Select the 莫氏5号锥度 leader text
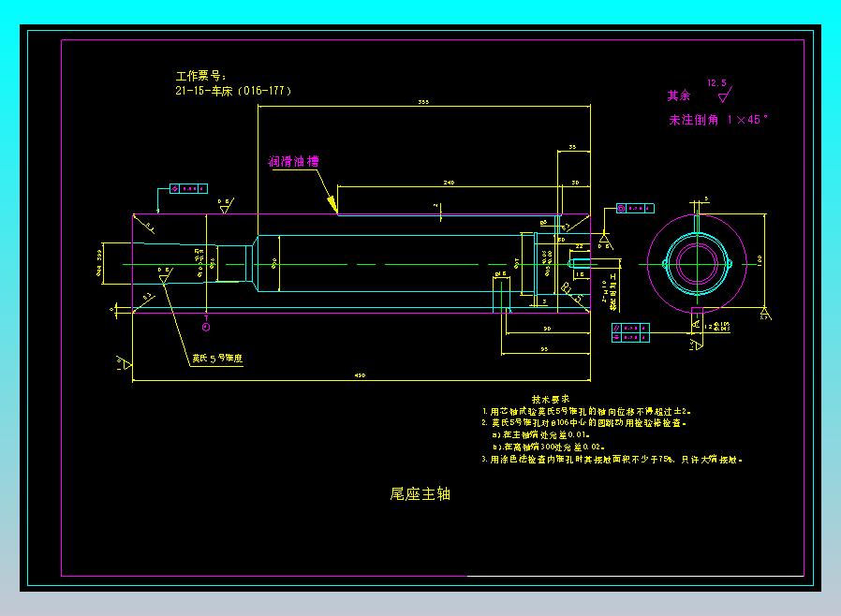This screenshot has height=616, width=841. pos(217,359)
